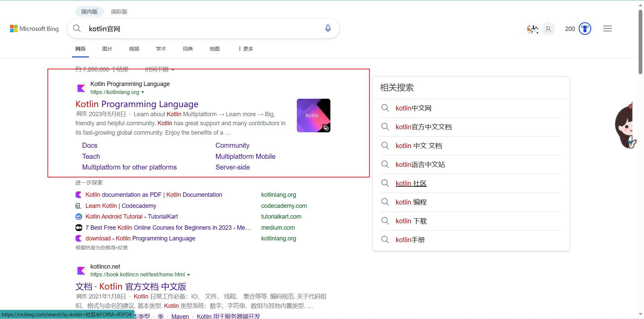Switch to the 学术 tab

point(161,49)
